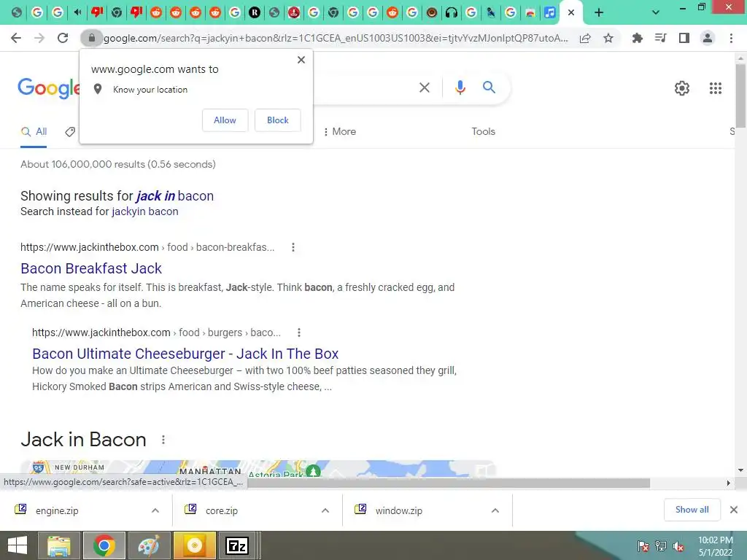Open Chrome's three-dot menu
The height and width of the screenshot is (560, 747).
731,38
